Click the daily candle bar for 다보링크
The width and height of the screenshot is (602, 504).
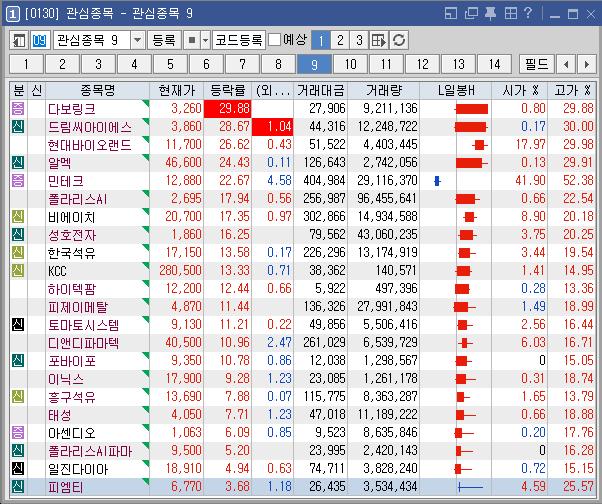pos(471,109)
